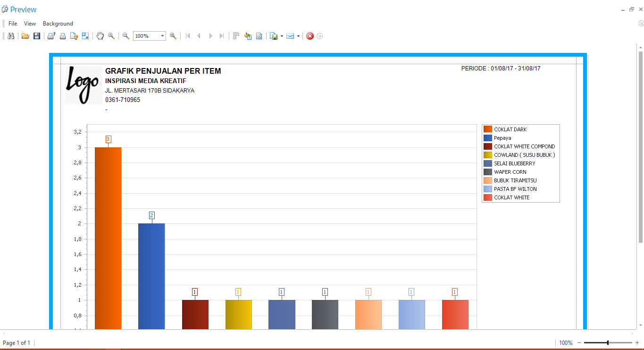The width and height of the screenshot is (644, 350).
Task: Open the Send via E-Mail dropdown arrow
Action: pos(298,36)
